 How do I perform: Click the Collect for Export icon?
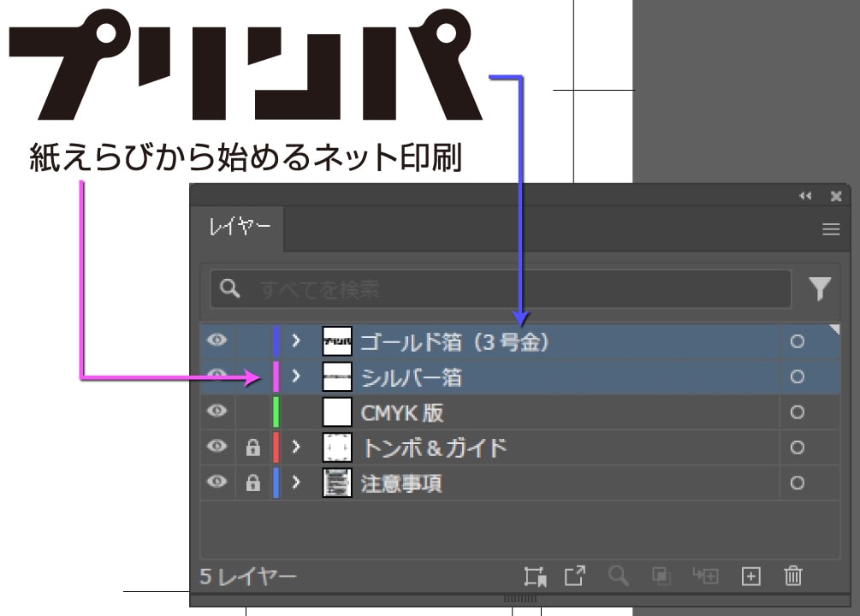coord(536,577)
